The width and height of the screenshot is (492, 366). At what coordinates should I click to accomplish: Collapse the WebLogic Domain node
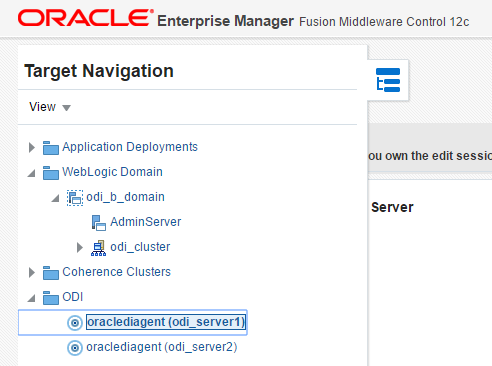pos(31,173)
